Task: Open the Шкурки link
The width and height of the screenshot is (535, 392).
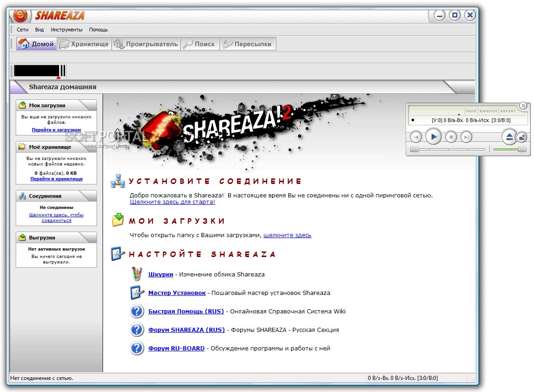Action: point(161,275)
